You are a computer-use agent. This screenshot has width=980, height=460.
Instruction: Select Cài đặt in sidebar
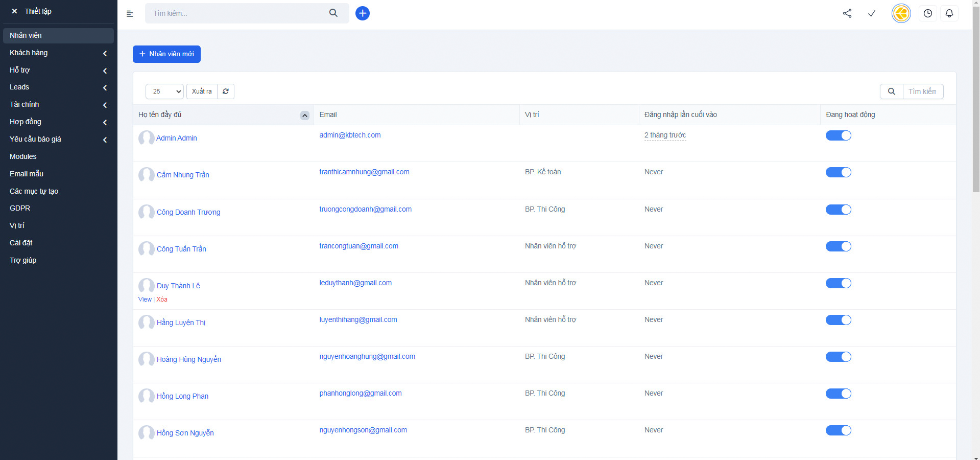click(21, 243)
